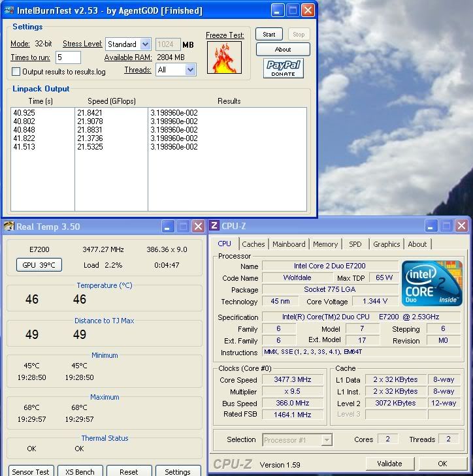473x476 pixels.
Task: Click the Intel Core 2 Duo E7200 name field
Action: 330,266
